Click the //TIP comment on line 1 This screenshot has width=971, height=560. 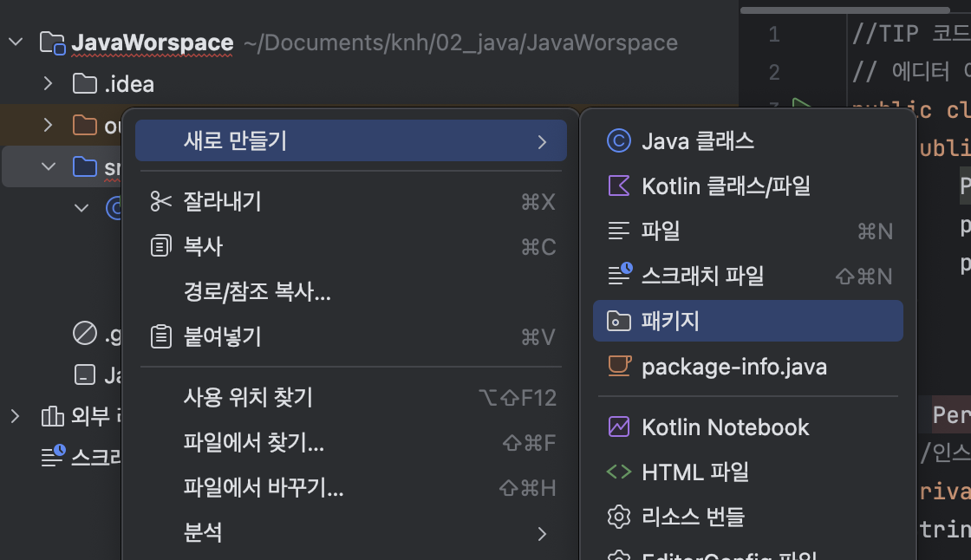(911, 34)
